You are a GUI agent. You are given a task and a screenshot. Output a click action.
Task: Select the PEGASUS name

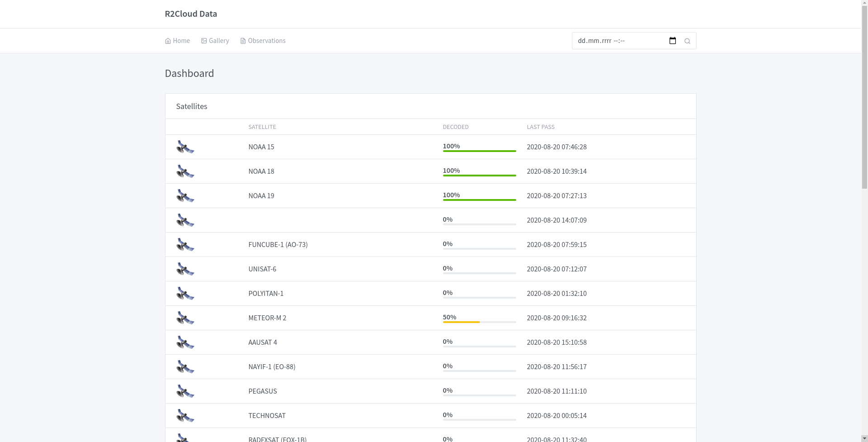click(x=263, y=391)
